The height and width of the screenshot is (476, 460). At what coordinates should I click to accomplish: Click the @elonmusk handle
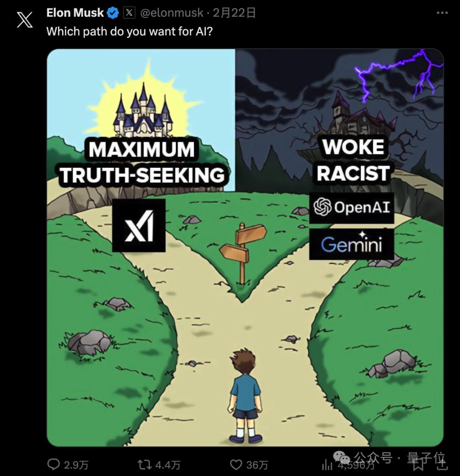coord(172,13)
